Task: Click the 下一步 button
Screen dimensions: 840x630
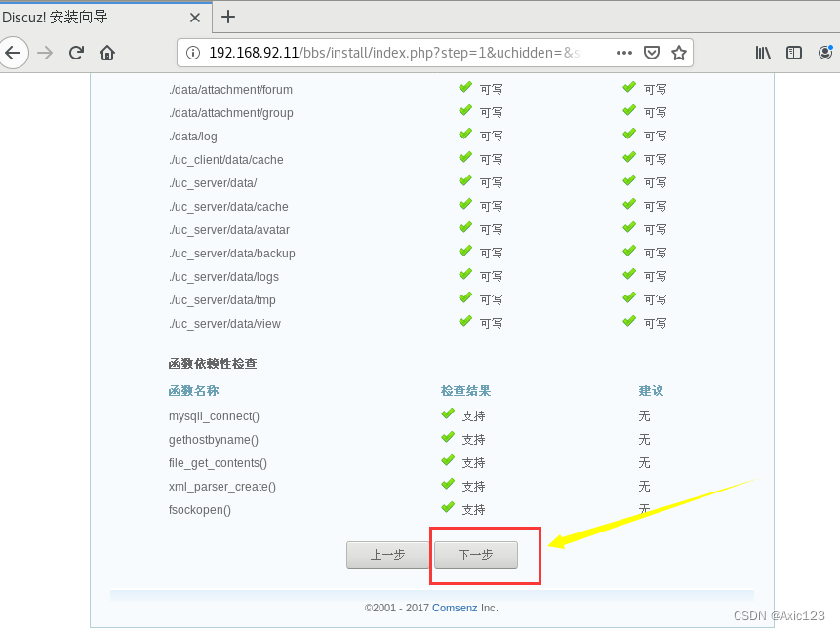Action: click(x=476, y=555)
